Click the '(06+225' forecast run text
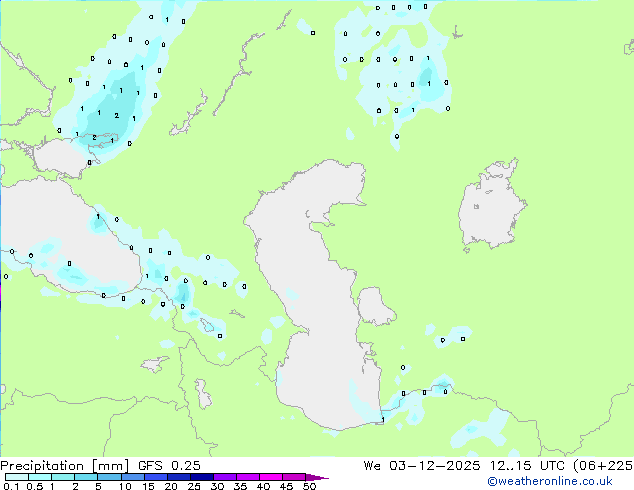 (603, 466)
